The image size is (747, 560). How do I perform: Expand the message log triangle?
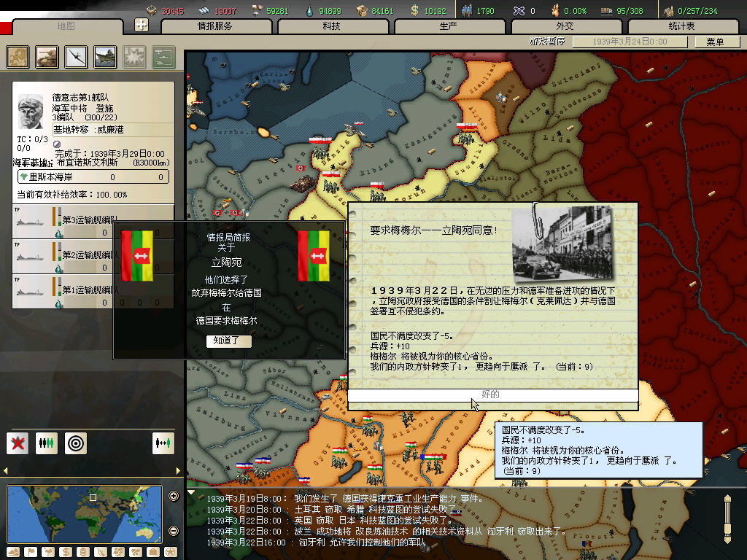191,492
